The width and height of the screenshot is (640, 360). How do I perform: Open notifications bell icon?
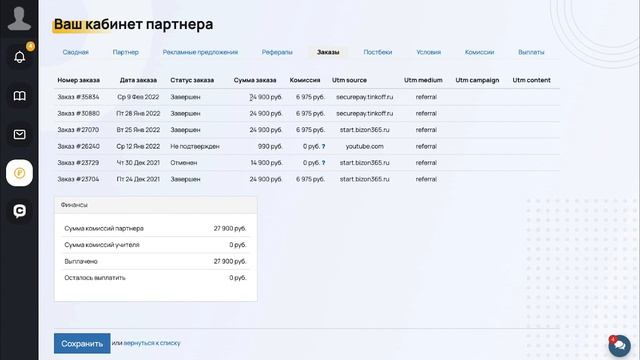[x=19, y=57]
